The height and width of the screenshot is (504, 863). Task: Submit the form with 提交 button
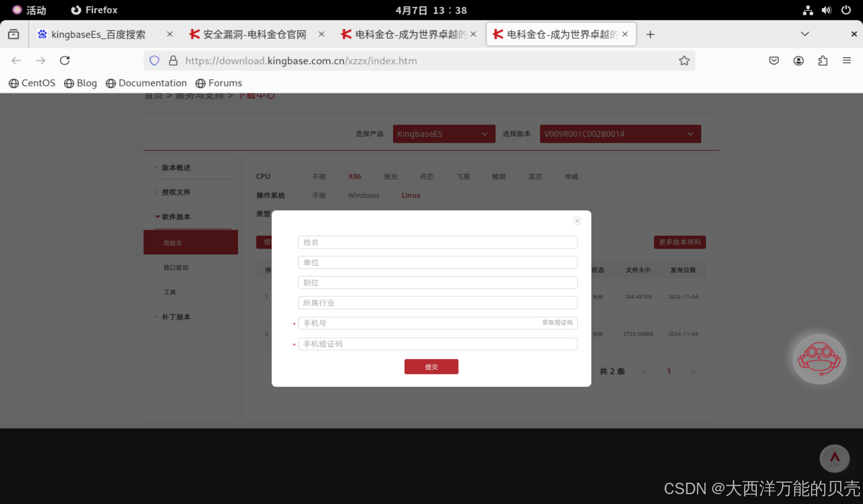(431, 367)
